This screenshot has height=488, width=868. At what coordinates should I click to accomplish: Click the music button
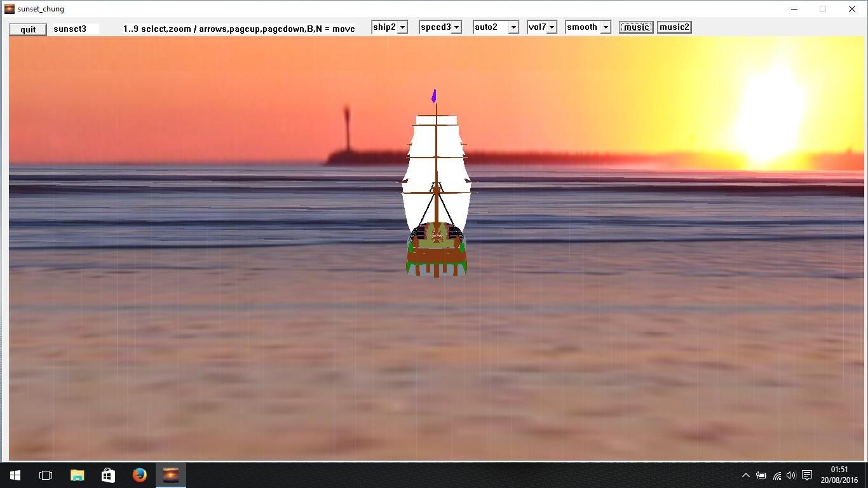[636, 27]
